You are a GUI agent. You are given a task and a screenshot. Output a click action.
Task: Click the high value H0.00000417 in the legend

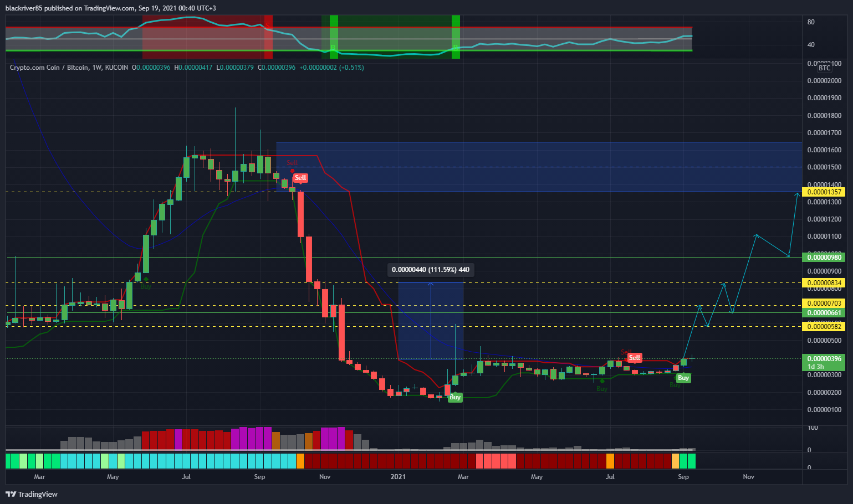193,68
